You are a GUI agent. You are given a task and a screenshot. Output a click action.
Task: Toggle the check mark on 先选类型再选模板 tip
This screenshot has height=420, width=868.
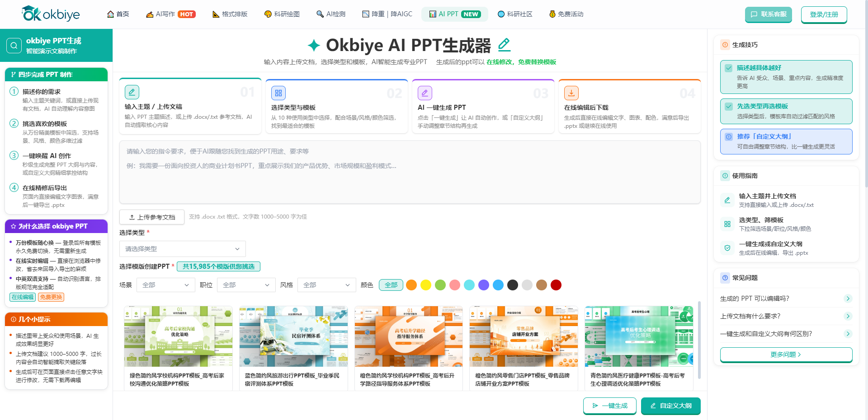pyautogui.click(x=729, y=106)
